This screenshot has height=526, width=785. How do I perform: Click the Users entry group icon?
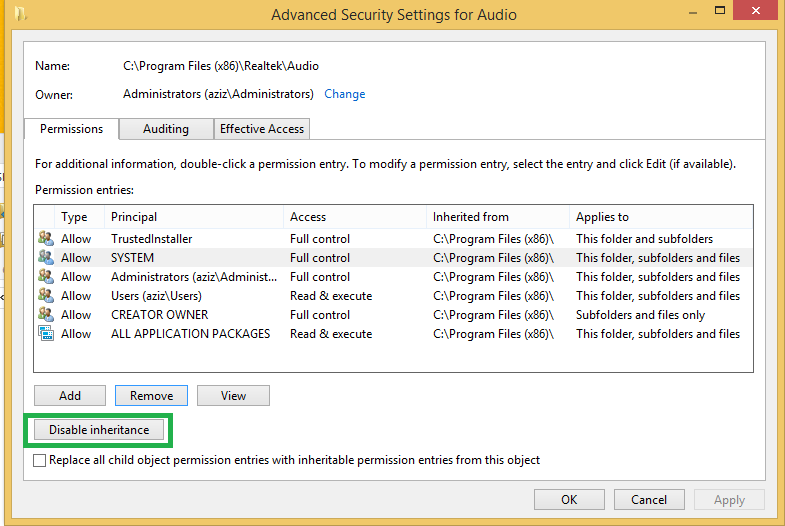click(x=46, y=296)
